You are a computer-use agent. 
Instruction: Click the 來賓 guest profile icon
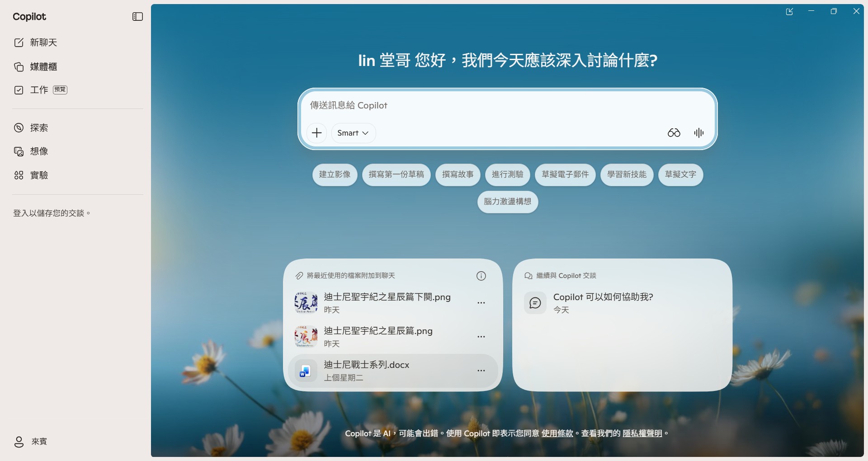click(x=19, y=442)
